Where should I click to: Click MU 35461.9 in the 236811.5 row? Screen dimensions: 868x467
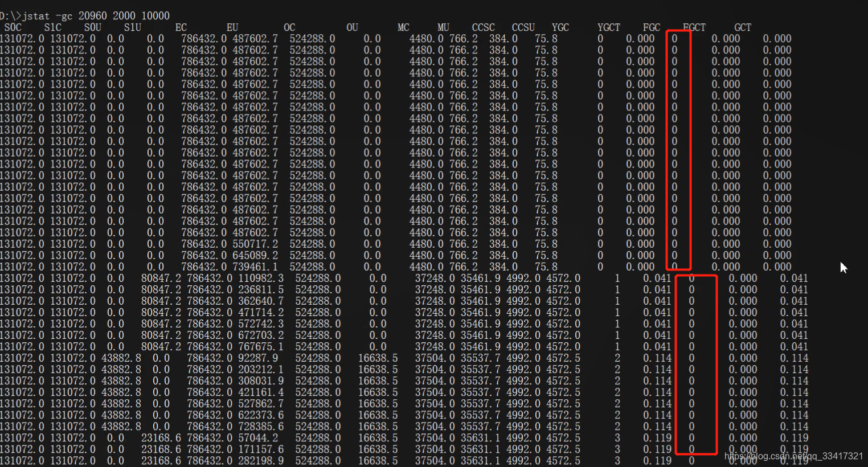(x=480, y=289)
